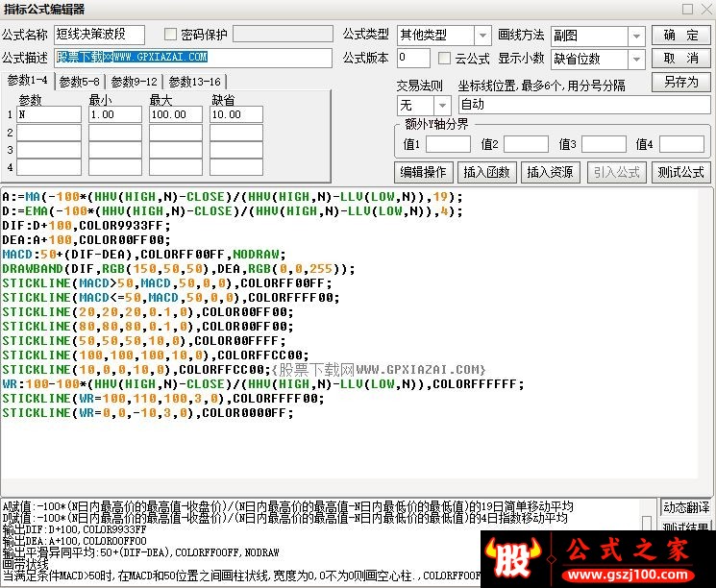Toggle the 云公式 checkbox
The width and height of the screenshot is (716, 588).
(444, 59)
